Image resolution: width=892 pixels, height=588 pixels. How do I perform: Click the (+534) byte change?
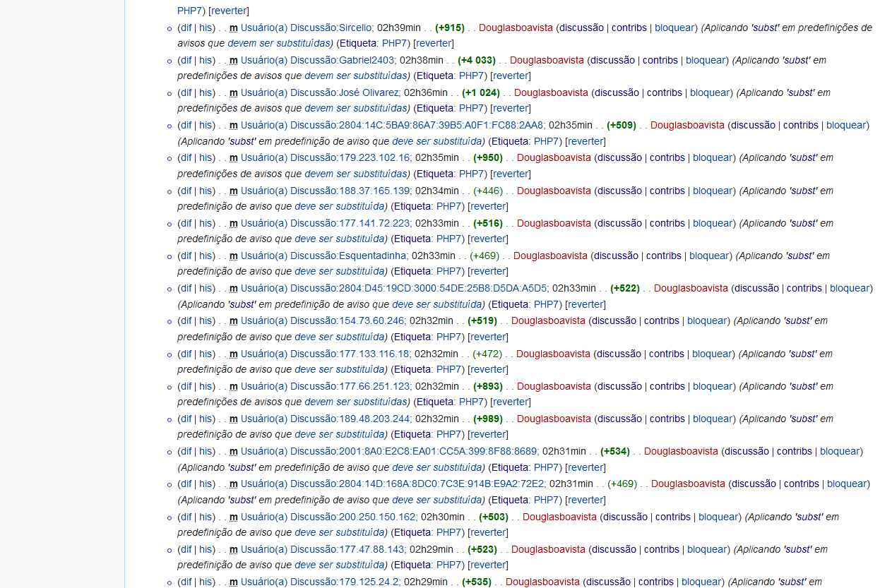pos(615,451)
